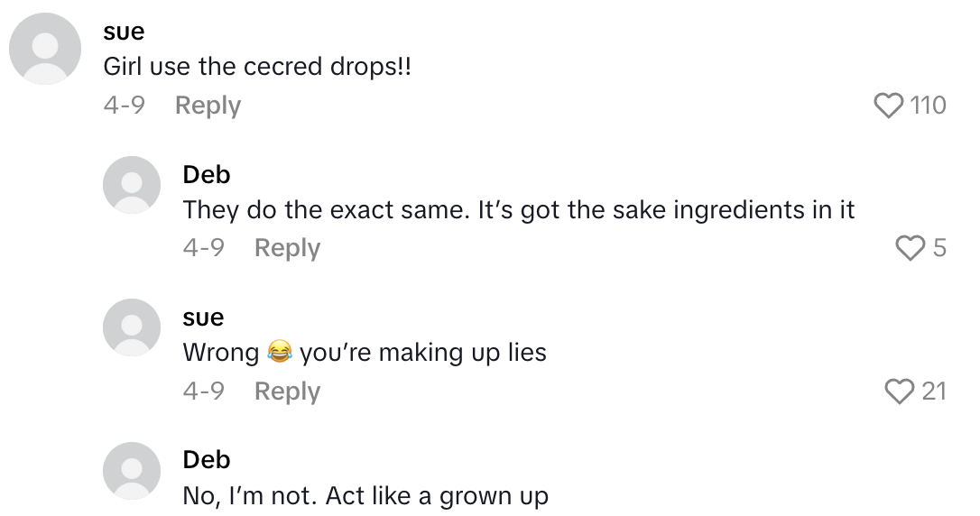
Task: Tap the heart on Deb's "sake ingredients" reply
Action: coord(911,248)
